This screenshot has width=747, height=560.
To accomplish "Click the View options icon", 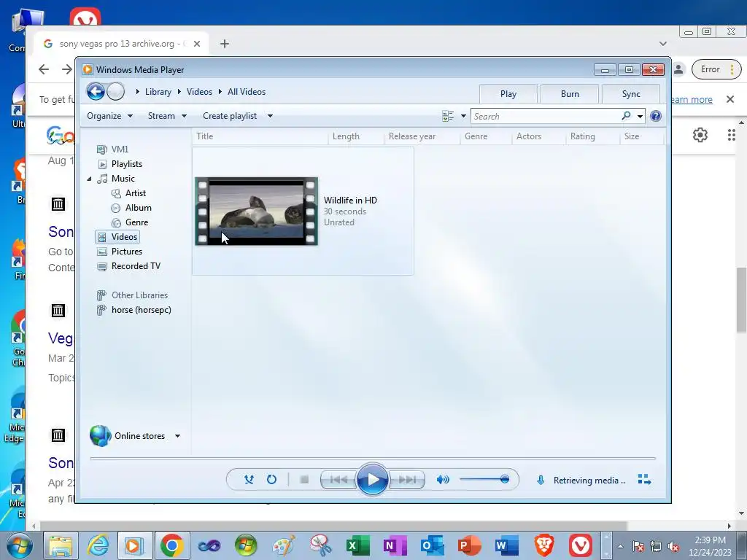I will pos(448,116).
